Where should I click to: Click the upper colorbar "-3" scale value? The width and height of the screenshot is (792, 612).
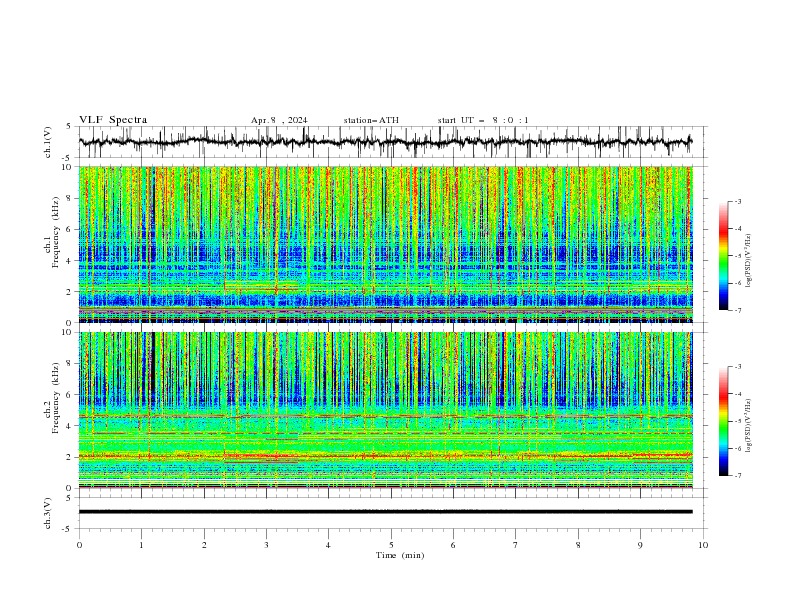(737, 201)
